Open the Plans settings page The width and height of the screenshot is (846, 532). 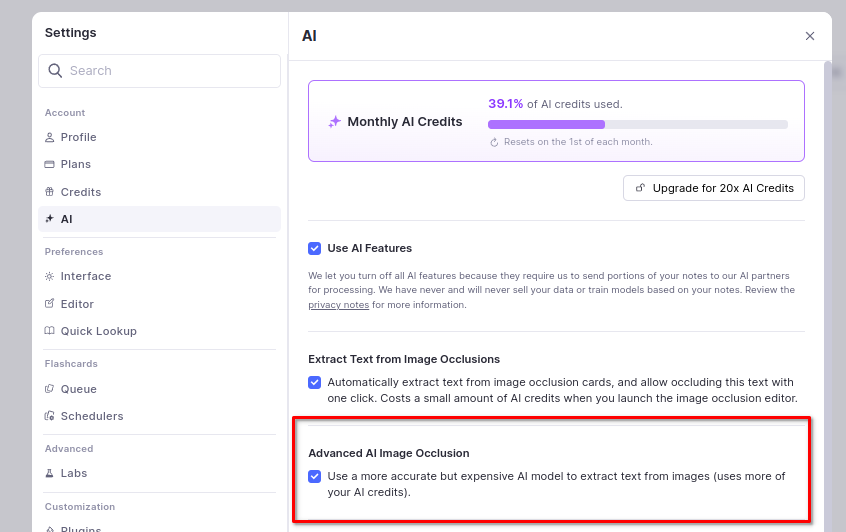point(75,164)
